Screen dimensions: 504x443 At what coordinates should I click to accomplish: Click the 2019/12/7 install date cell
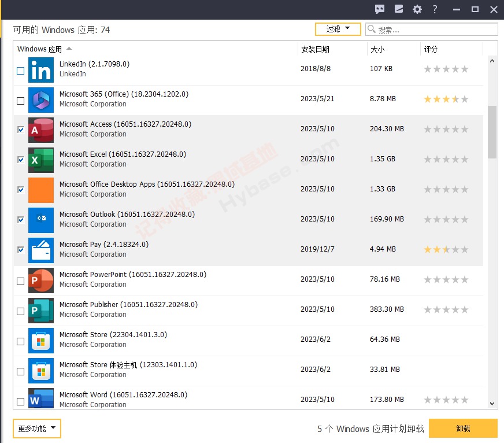317,249
